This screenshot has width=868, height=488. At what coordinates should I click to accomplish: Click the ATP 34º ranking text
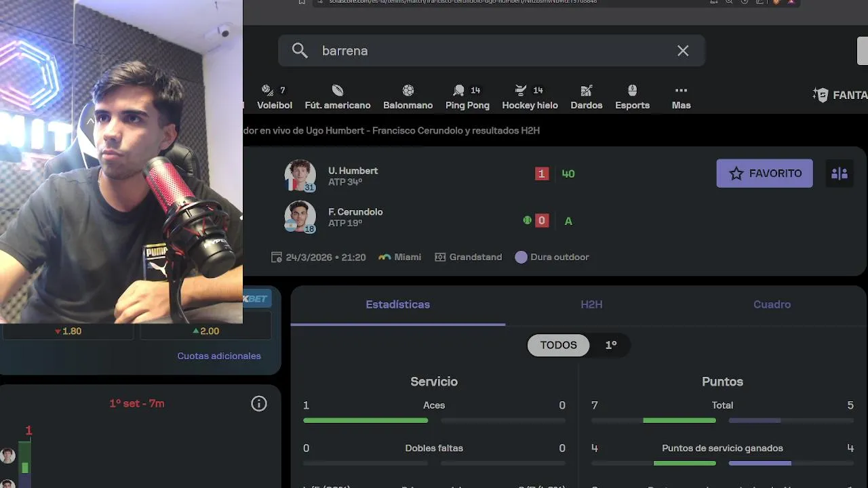[x=345, y=182]
